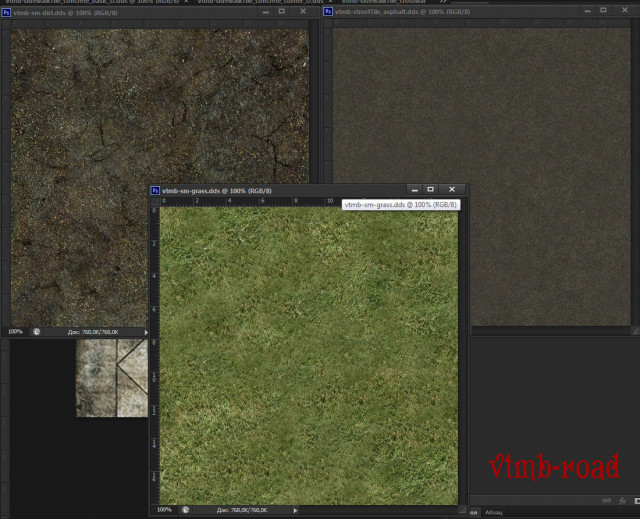Close the vtmb-sm-grass.dds window
Viewport: 640px width, 519px height.
(452, 189)
